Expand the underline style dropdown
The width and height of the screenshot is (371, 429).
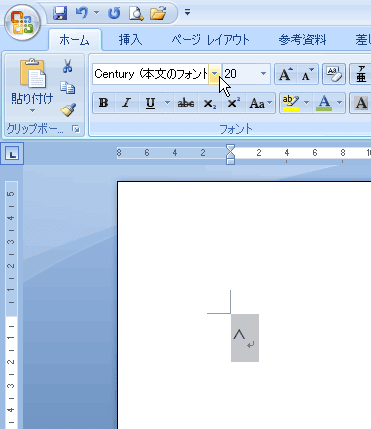point(168,103)
